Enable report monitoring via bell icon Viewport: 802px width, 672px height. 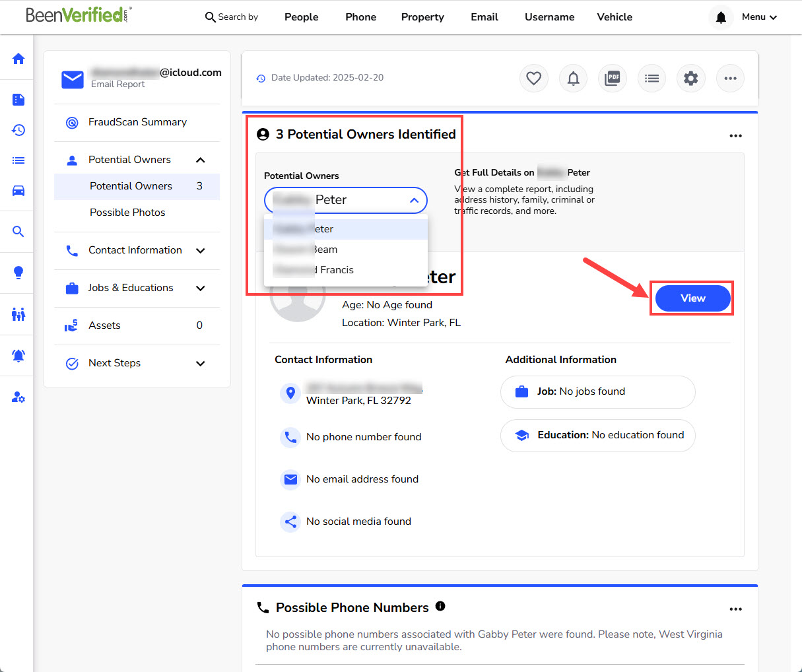[574, 79]
